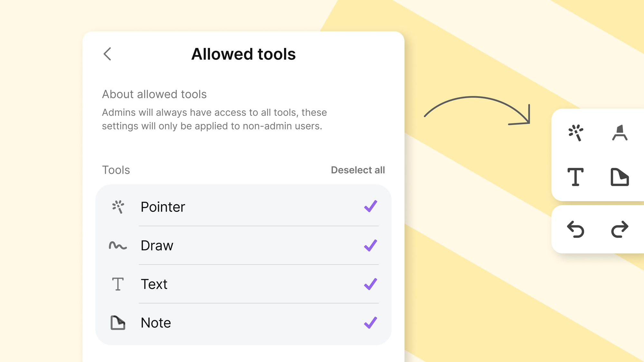Click the Tools section header

pyautogui.click(x=116, y=170)
